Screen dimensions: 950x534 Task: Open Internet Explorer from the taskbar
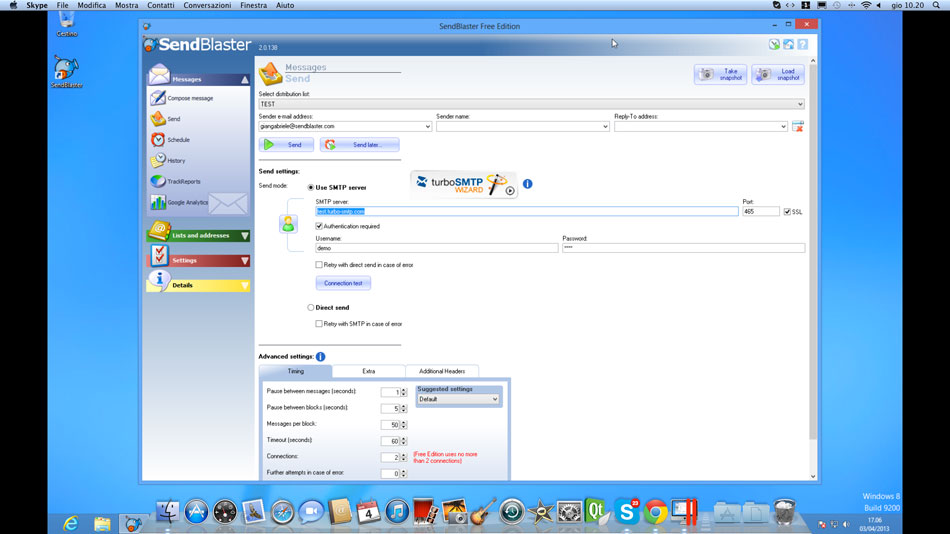[71, 523]
